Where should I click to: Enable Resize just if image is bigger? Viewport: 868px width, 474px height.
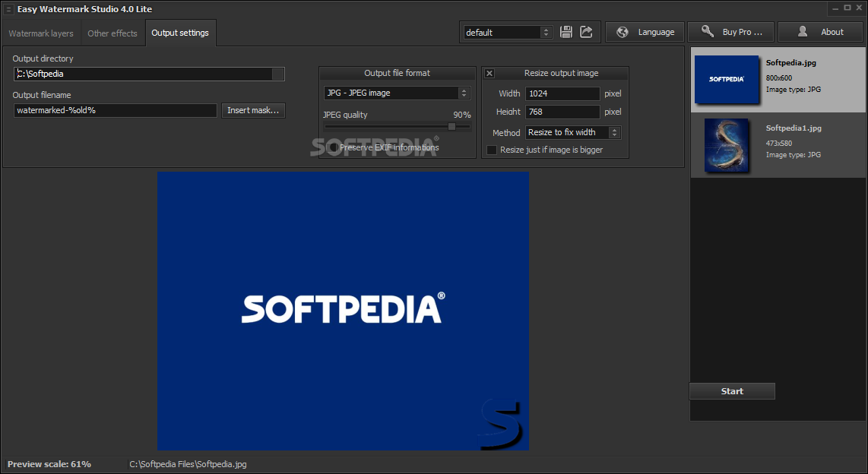491,150
